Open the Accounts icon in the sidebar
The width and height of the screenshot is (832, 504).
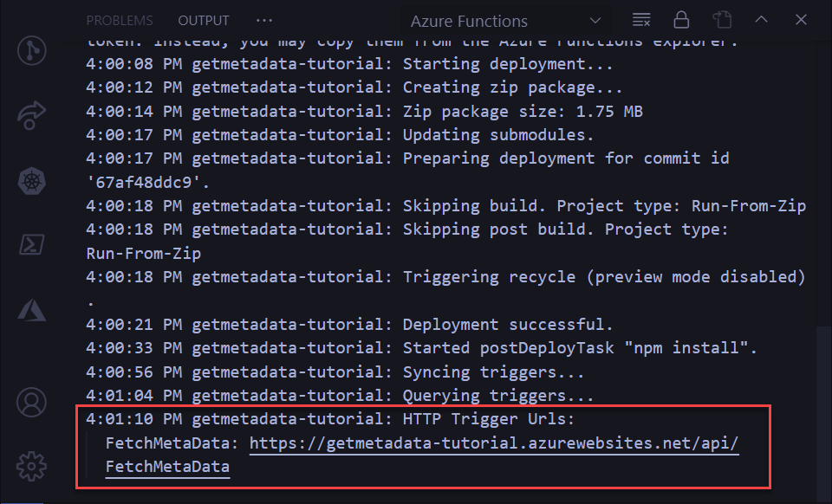32,402
